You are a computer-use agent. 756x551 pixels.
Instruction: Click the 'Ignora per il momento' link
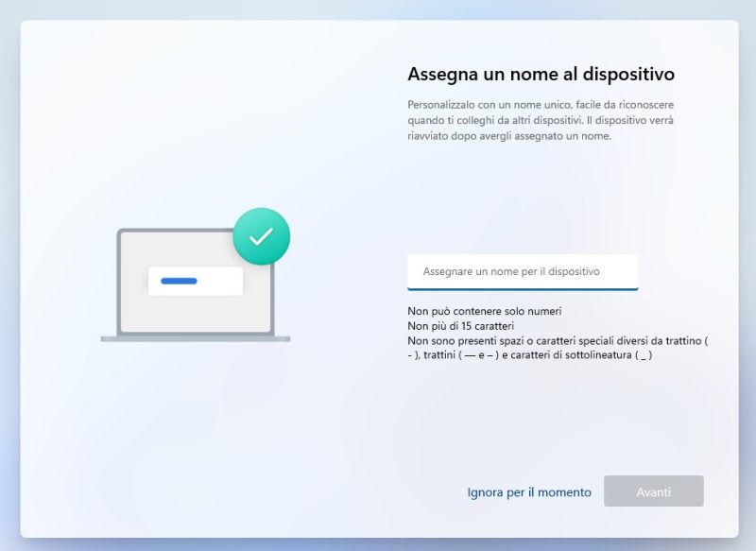[529, 492]
